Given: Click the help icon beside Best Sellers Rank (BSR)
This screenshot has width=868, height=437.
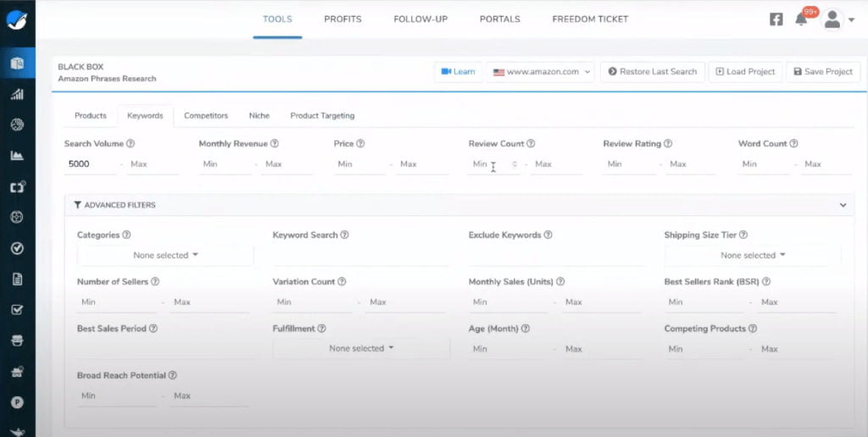Looking at the screenshot, I should pos(766,281).
